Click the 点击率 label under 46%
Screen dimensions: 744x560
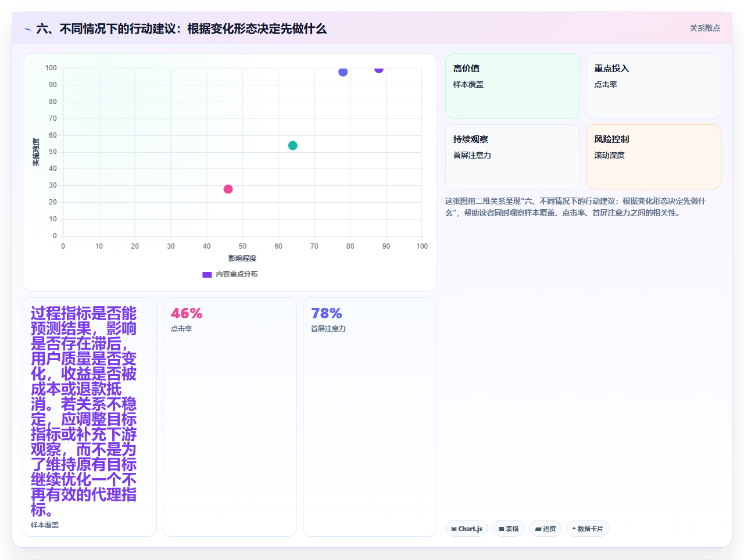pyautogui.click(x=181, y=329)
